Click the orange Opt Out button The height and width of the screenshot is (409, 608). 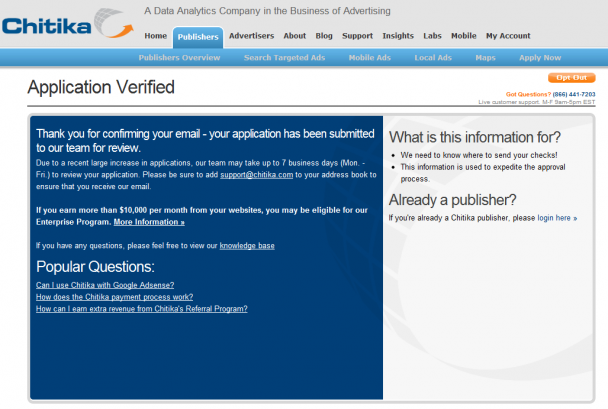point(572,78)
